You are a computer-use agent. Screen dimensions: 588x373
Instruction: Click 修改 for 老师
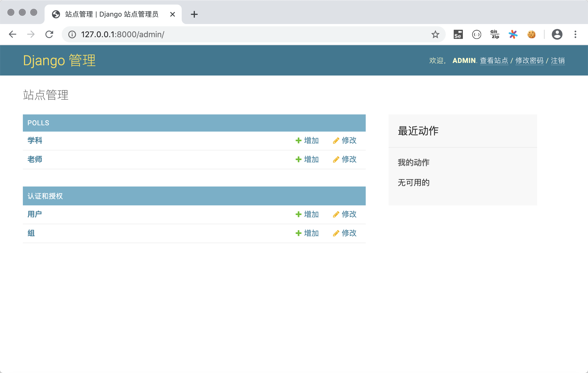pyautogui.click(x=345, y=159)
